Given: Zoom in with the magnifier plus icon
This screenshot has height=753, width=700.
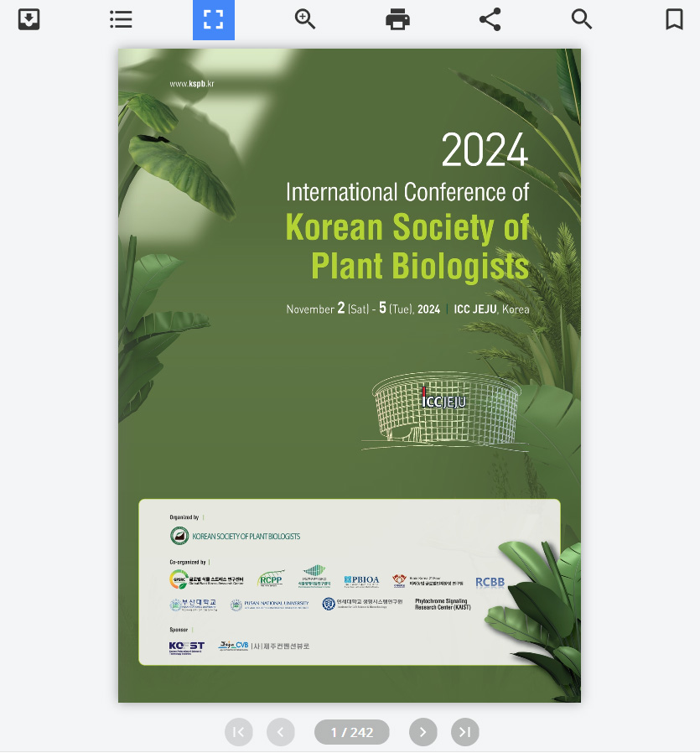Looking at the screenshot, I should point(305,19).
